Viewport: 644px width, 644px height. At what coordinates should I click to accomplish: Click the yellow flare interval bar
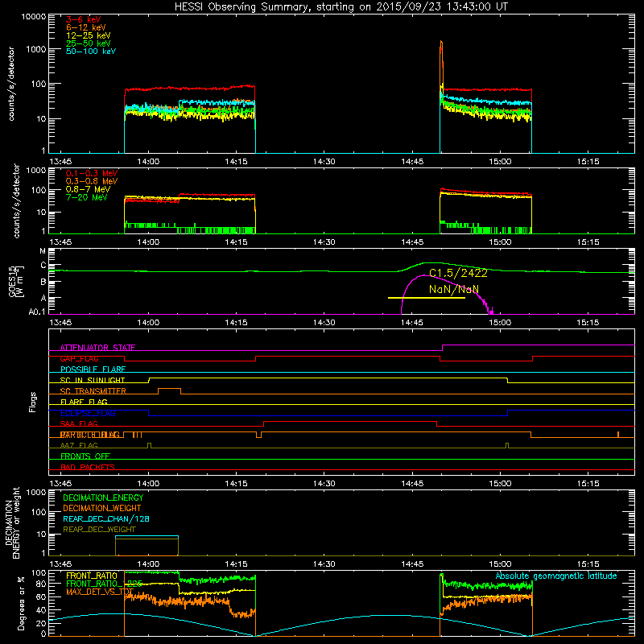tap(427, 298)
